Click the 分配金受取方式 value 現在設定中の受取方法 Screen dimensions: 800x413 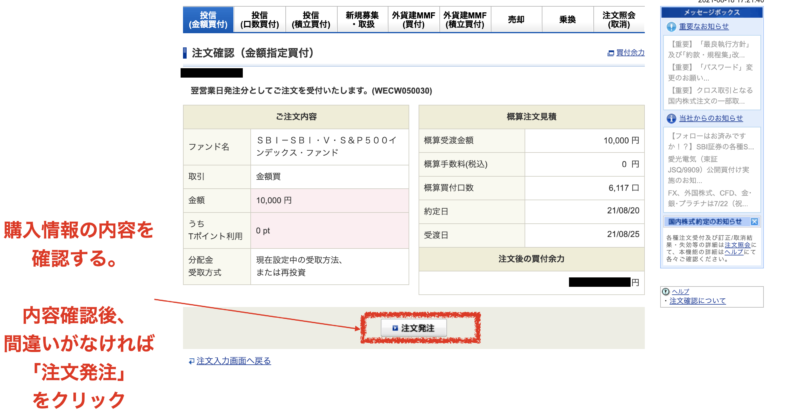click(299, 266)
